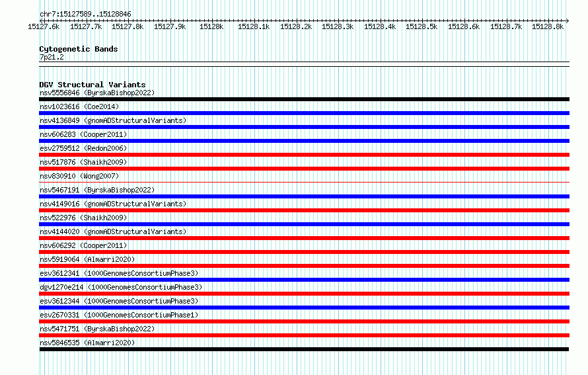588x375 pixels.
Task: Click red bar under nsv5919064 (Almarri2020)
Action: (304, 266)
